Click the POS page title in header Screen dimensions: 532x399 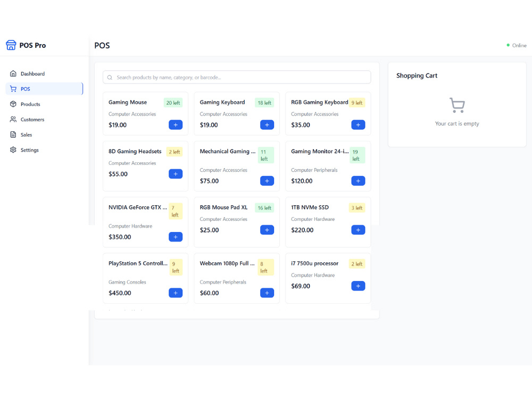[x=102, y=45]
